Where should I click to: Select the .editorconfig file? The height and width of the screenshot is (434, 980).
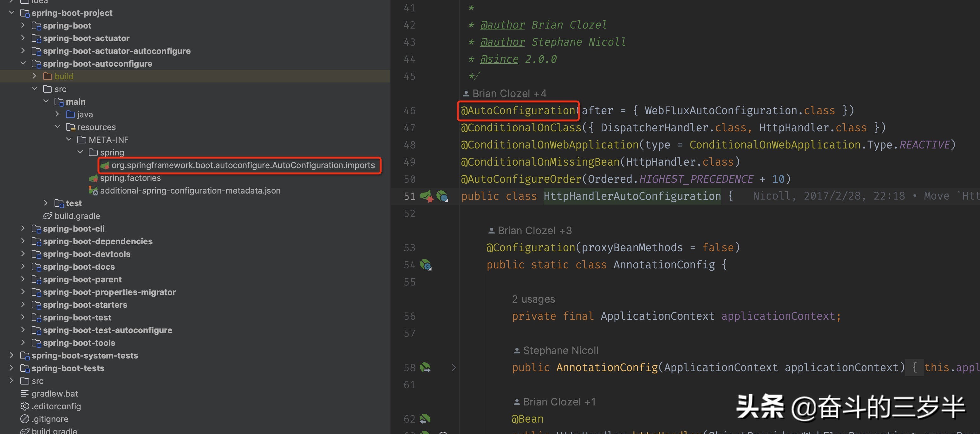click(x=56, y=406)
